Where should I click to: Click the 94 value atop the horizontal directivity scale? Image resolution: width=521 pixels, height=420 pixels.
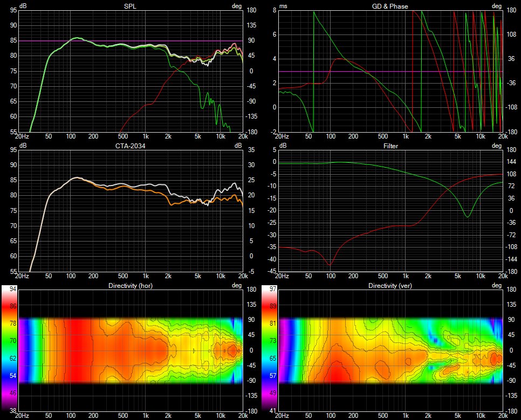point(12,289)
